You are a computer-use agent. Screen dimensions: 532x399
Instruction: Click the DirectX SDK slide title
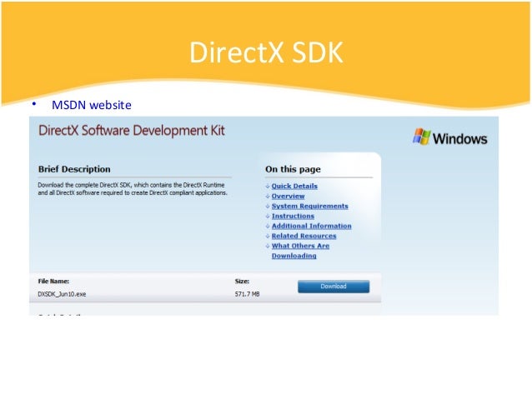pyautogui.click(x=266, y=52)
